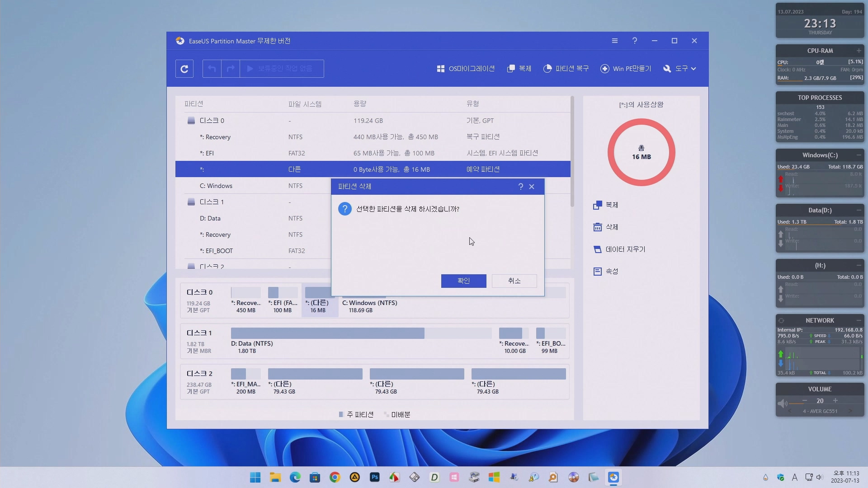Increase volume with the plus in the VOLUME widget

(835, 401)
